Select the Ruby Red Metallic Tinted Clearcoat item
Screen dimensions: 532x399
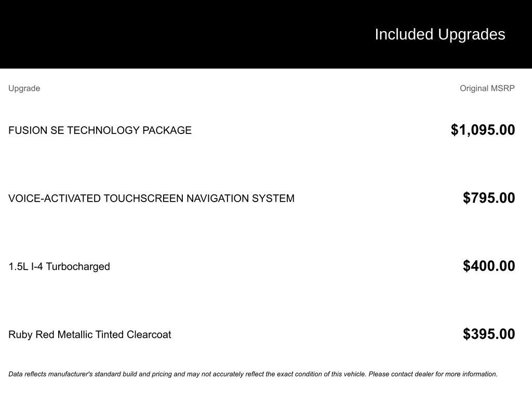pyautogui.click(x=89, y=335)
